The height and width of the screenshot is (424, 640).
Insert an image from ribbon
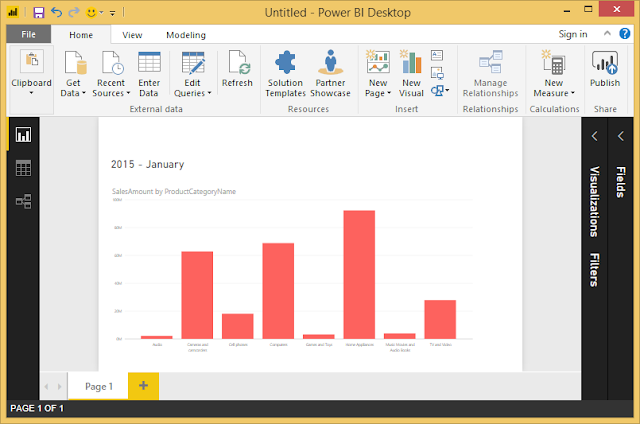[x=437, y=73]
